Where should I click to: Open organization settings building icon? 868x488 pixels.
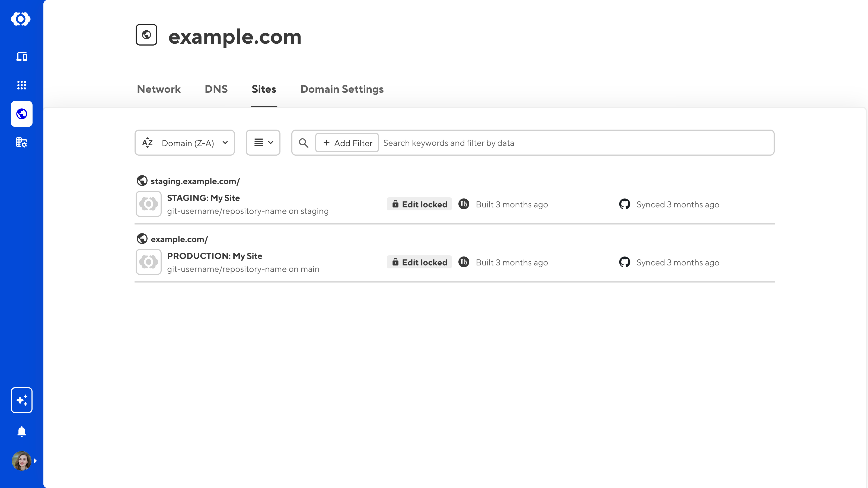tap(22, 142)
